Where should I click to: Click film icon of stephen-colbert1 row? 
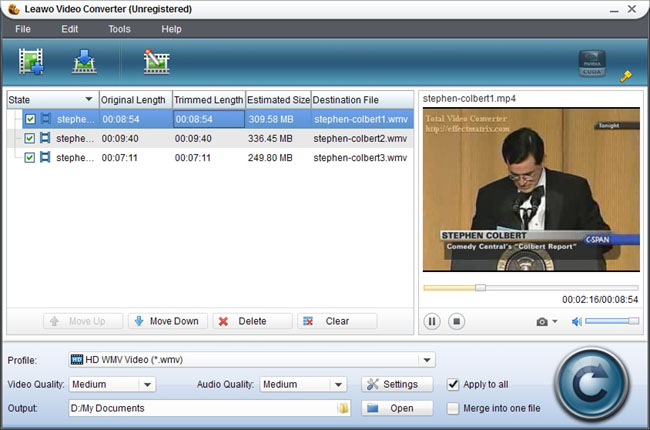[46, 119]
